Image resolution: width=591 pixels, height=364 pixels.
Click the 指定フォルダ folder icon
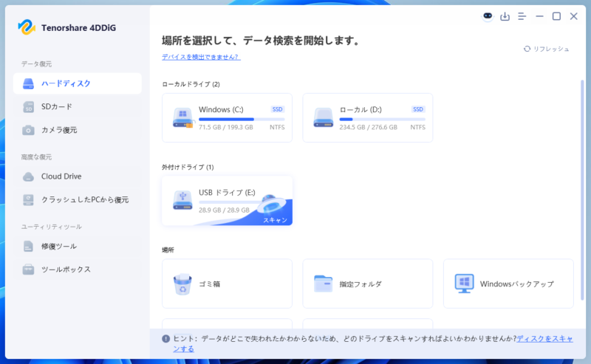pyautogui.click(x=323, y=284)
